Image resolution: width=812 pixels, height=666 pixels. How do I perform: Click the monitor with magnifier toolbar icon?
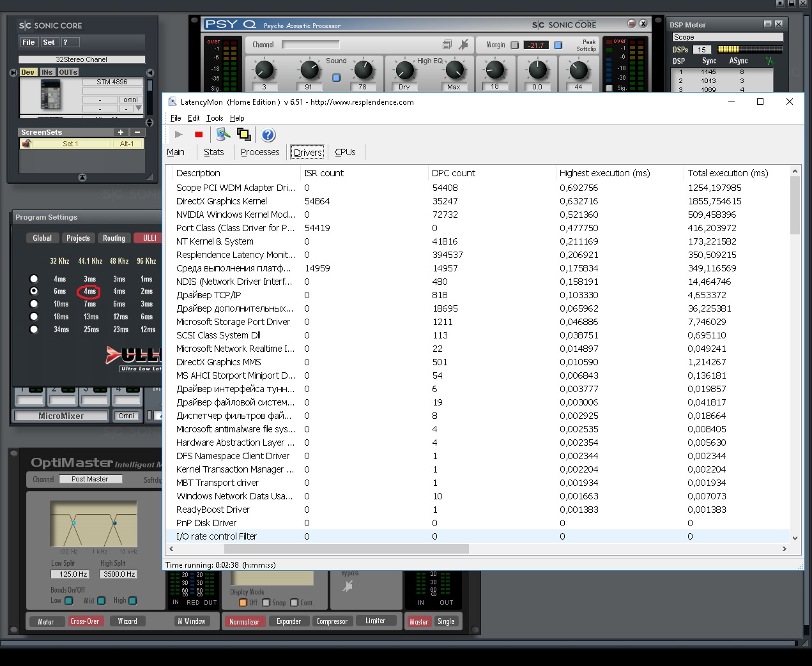tap(223, 134)
